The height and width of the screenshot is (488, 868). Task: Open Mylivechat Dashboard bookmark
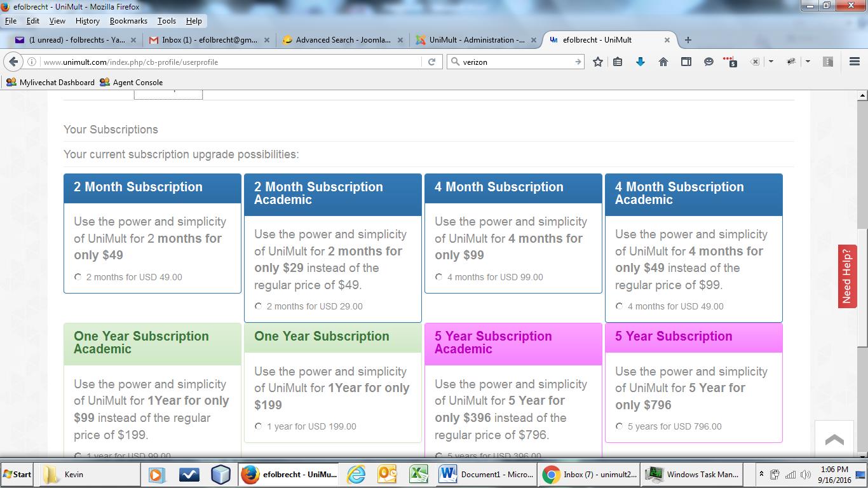[x=50, y=82]
